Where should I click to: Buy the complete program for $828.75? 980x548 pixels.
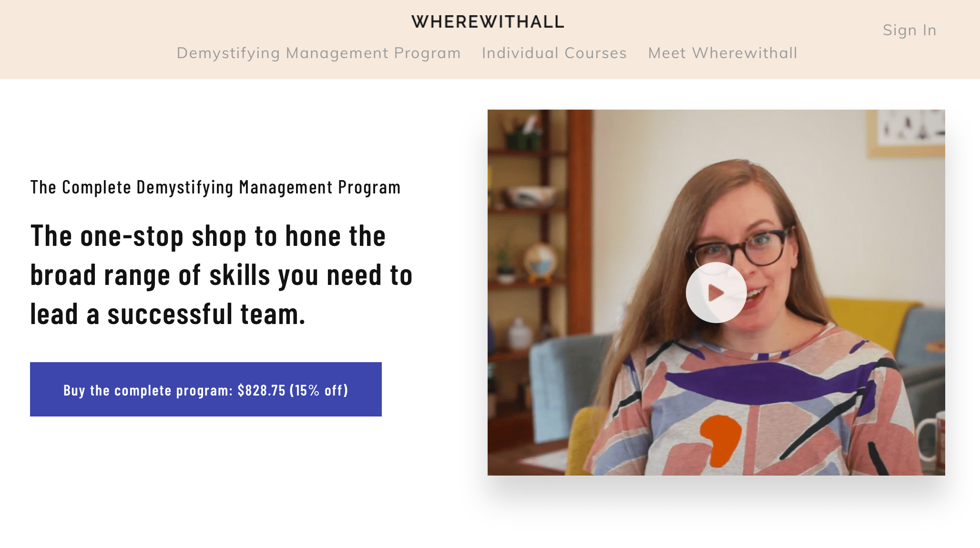206,389
